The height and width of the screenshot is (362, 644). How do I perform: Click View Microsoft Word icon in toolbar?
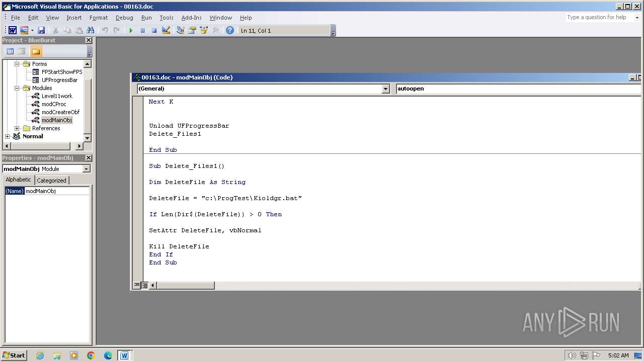[13, 31]
